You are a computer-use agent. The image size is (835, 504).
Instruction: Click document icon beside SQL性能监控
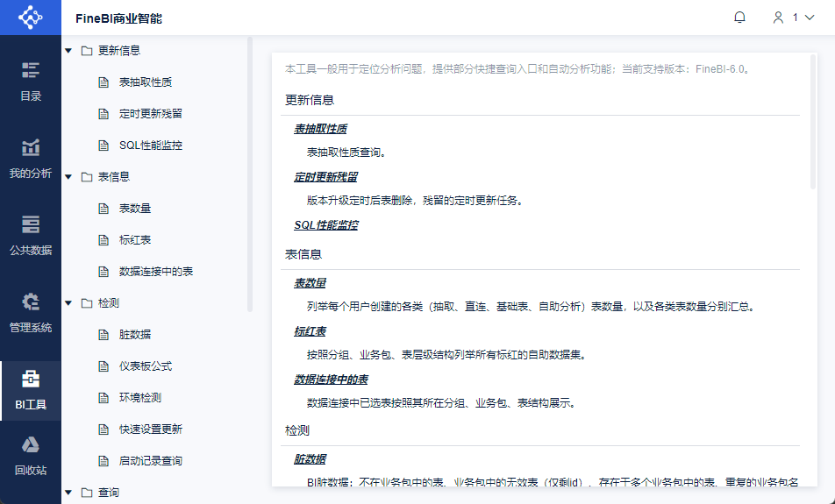coord(103,146)
